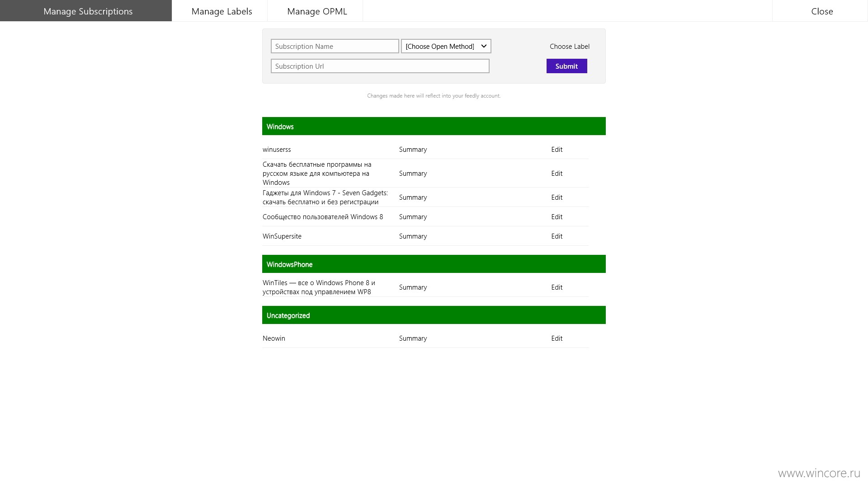Screen dimensions: 868x488
Task: Click the Choose Label option
Action: (570, 46)
